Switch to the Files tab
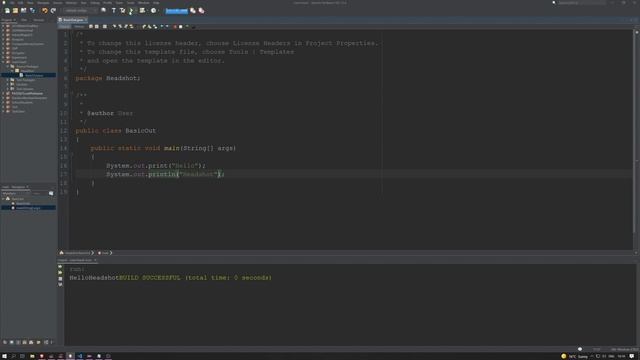640x360 pixels. click(x=24, y=20)
